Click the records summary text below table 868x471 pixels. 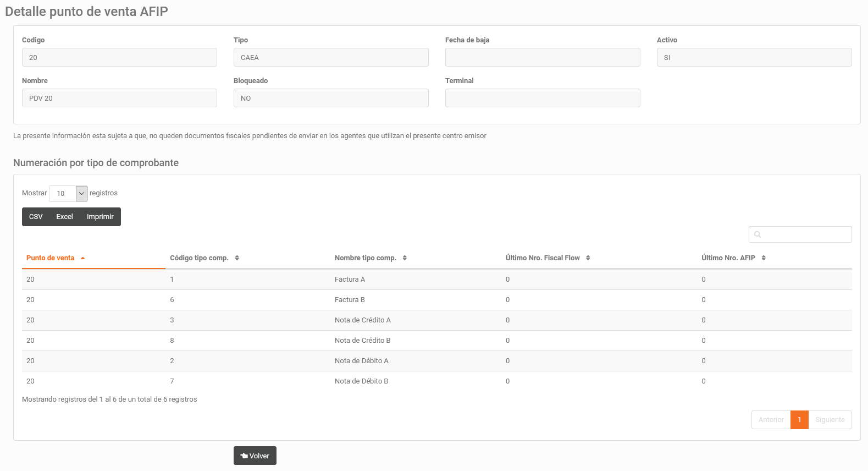point(109,399)
